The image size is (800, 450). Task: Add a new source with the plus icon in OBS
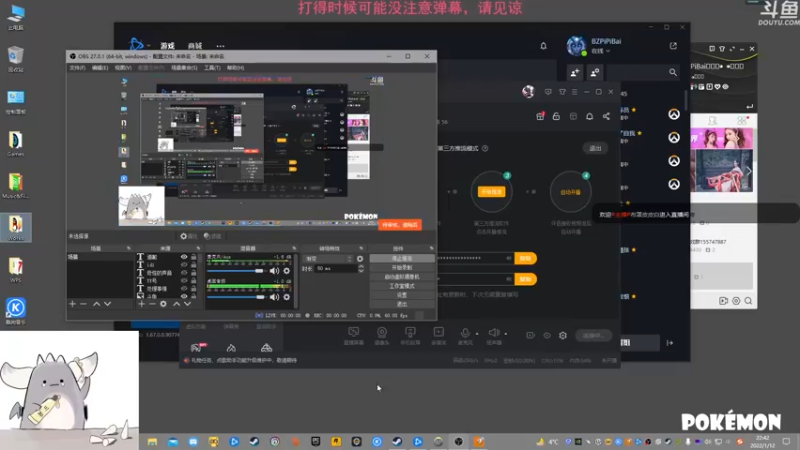click(141, 304)
